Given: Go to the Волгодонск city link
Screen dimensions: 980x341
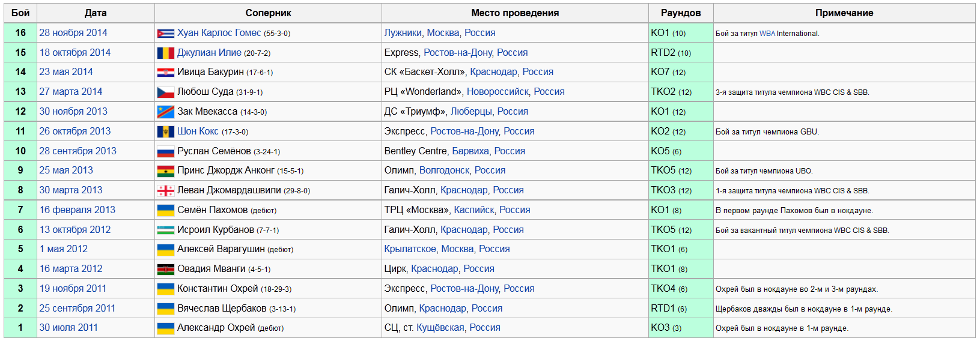Looking at the screenshot, I should pyautogui.click(x=444, y=170).
